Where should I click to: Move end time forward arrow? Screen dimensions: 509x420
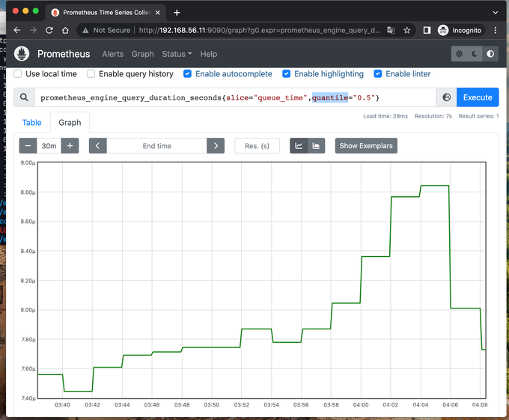[216, 146]
